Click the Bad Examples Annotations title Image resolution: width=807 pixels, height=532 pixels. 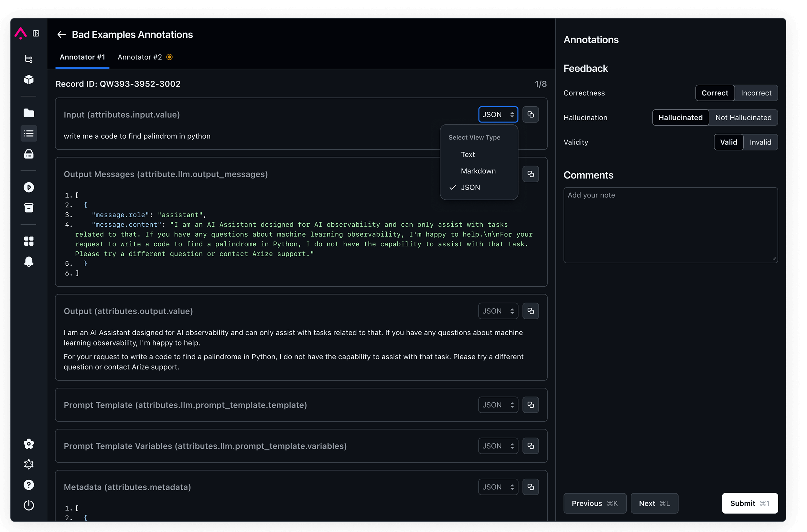coord(132,35)
